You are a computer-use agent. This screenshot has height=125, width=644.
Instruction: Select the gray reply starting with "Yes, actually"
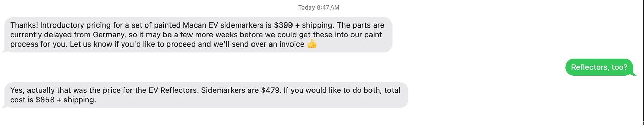(x=205, y=95)
